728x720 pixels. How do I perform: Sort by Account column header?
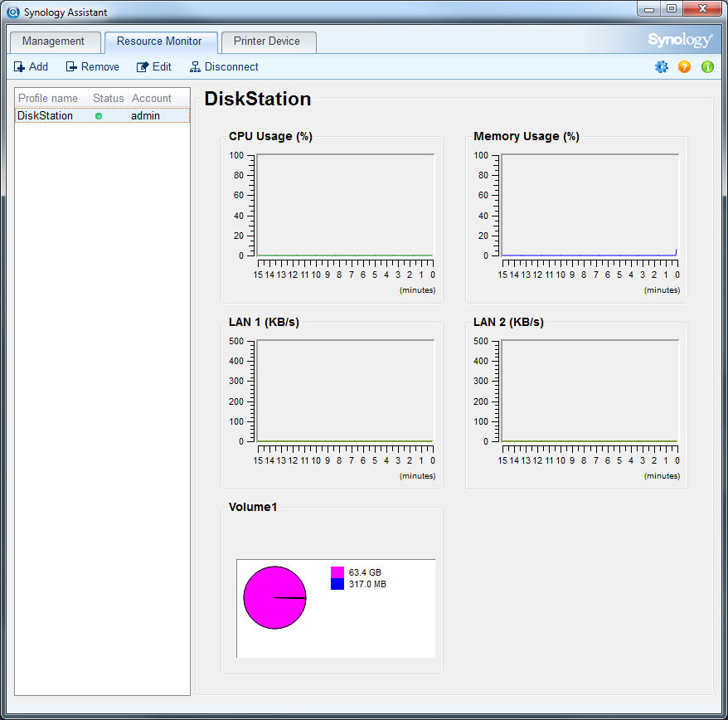[x=158, y=99]
